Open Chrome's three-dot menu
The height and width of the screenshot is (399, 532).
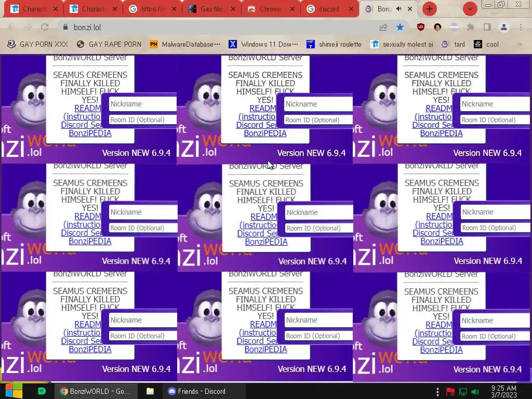(521, 27)
